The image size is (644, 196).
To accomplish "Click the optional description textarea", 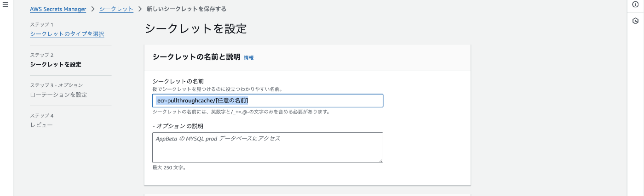I will 268,147.
